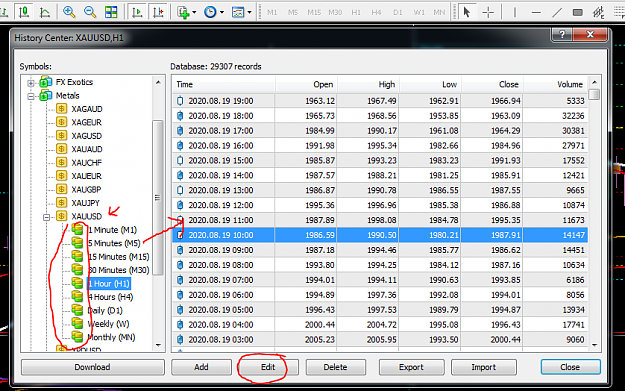
Task: Click the Add button
Action: click(201, 367)
